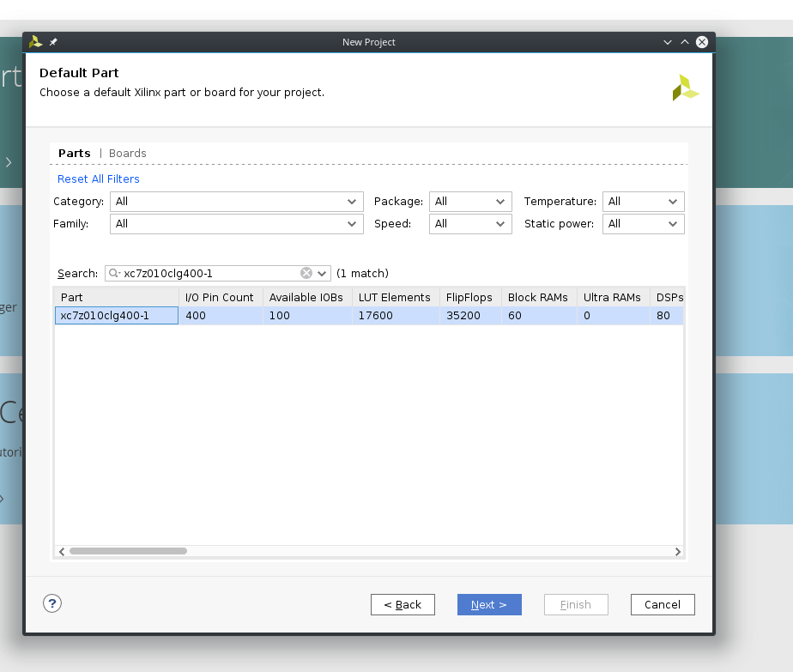The height and width of the screenshot is (672, 793).
Task: Open the Speed dropdown
Action: click(470, 223)
